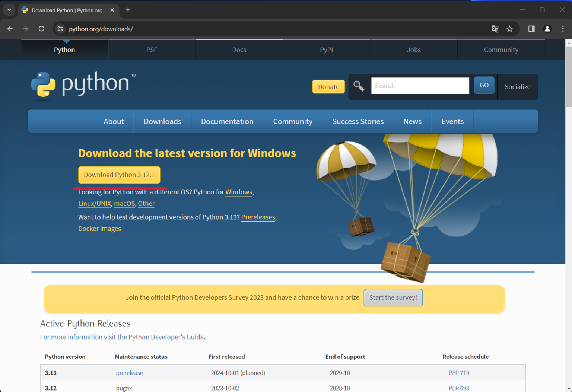The image size is (572, 392).
Task: Open the browser side panel icon
Action: pyautogui.click(x=531, y=29)
